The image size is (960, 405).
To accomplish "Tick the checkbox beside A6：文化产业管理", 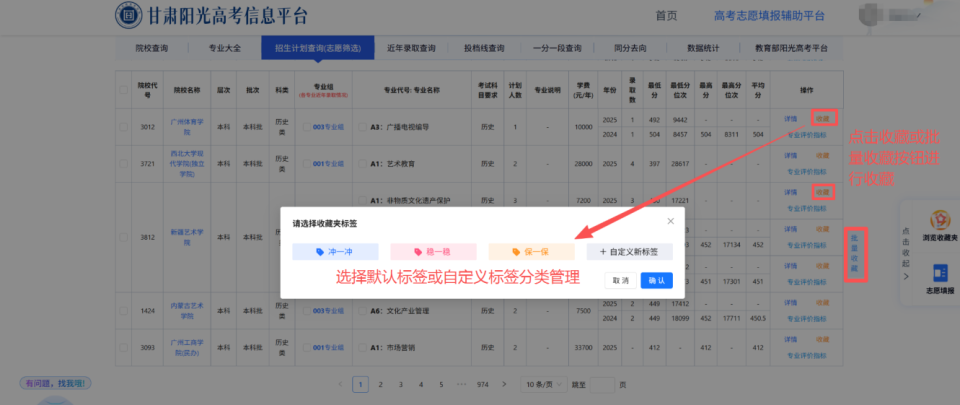I will click(x=362, y=311).
